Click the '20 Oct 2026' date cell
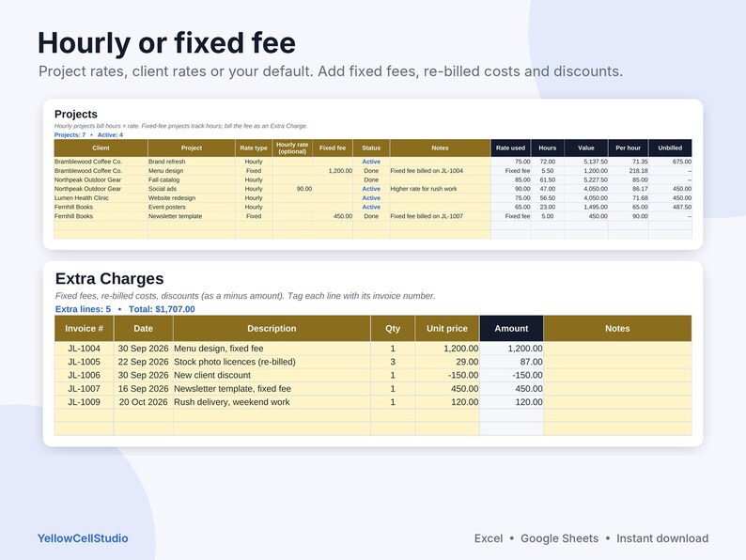746x560 pixels. [x=143, y=402]
